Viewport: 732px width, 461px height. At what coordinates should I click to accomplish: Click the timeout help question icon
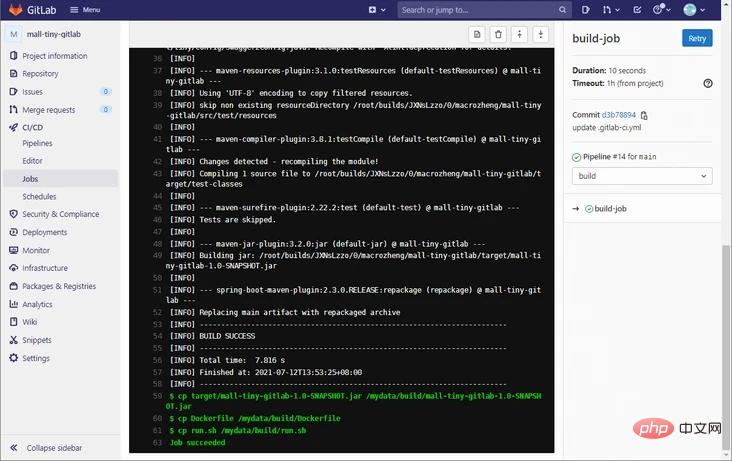click(x=708, y=83)
